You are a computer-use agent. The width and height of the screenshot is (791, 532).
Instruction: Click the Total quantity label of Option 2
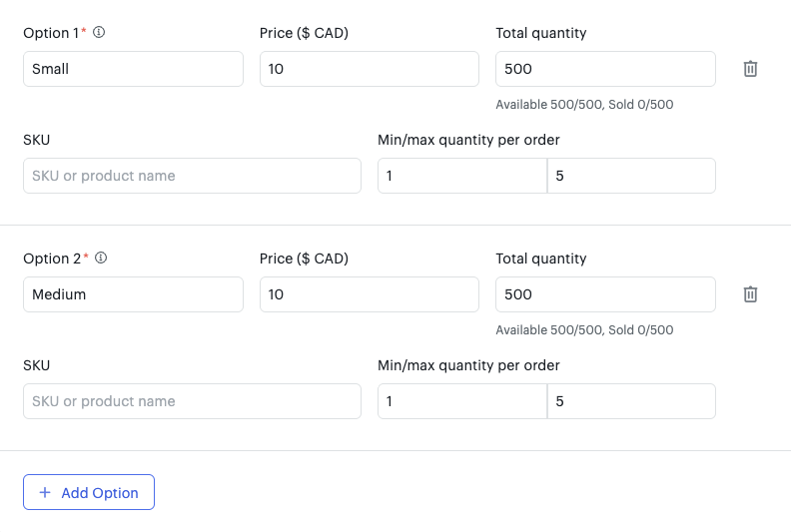click(x=541, y=259)
